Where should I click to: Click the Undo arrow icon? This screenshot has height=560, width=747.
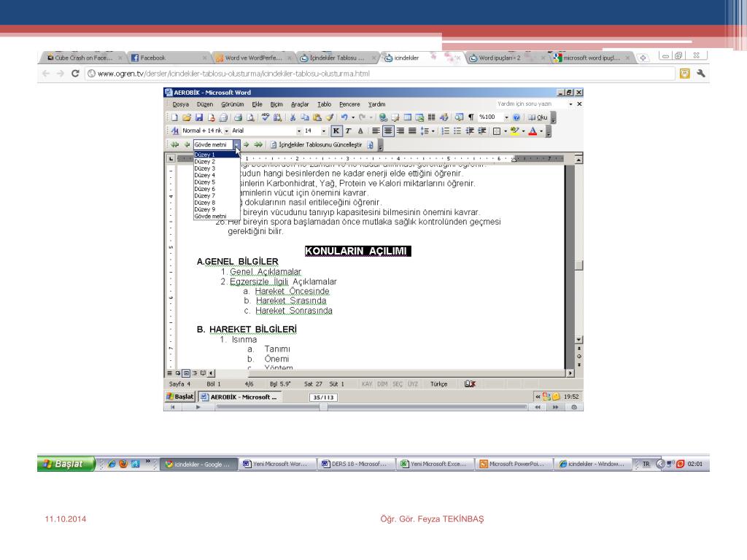(x=344, y=117)
